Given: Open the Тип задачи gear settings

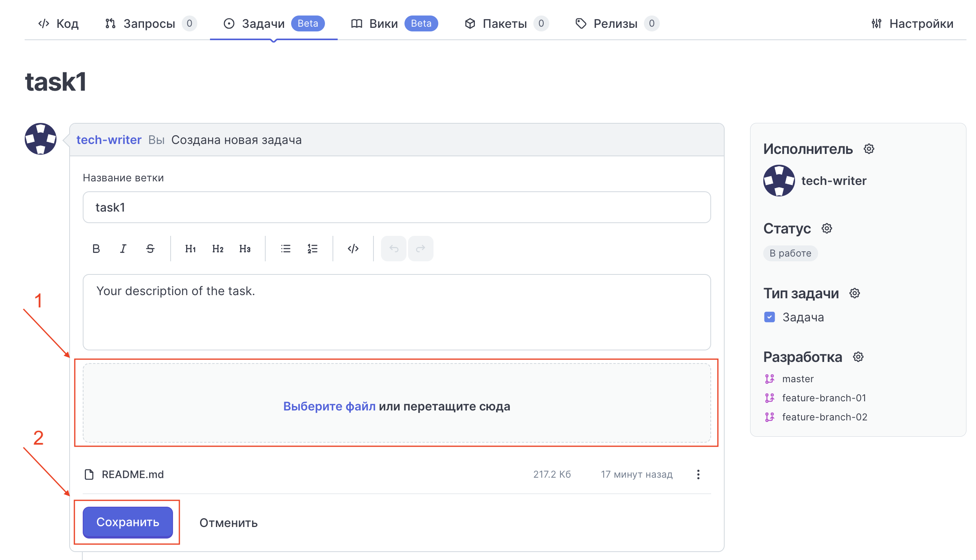Looking at the screenshot, I should (x=855, y=293).
